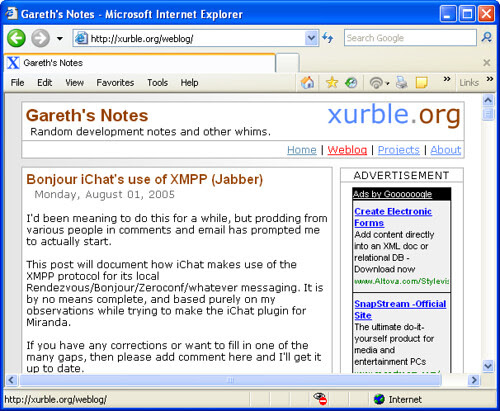Expand the toolbar overflow chevron before Links
This screenshot has width=500, height=411.
pos(447,79)
